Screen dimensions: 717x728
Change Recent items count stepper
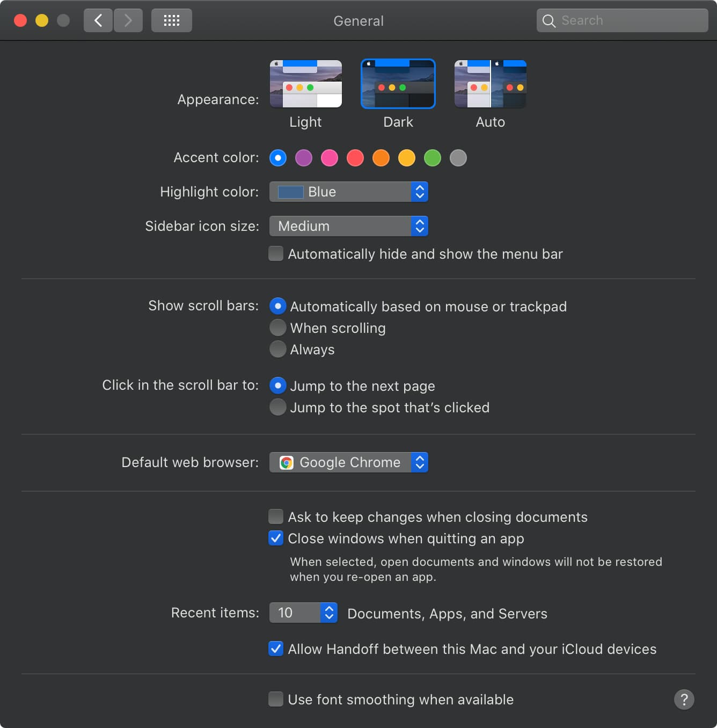coord(329,613)
